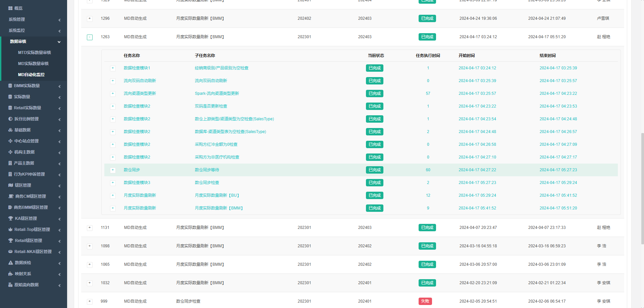Click the 数据质检 warning triangle icon
The image size is (644, 308).
pos(11,263)
